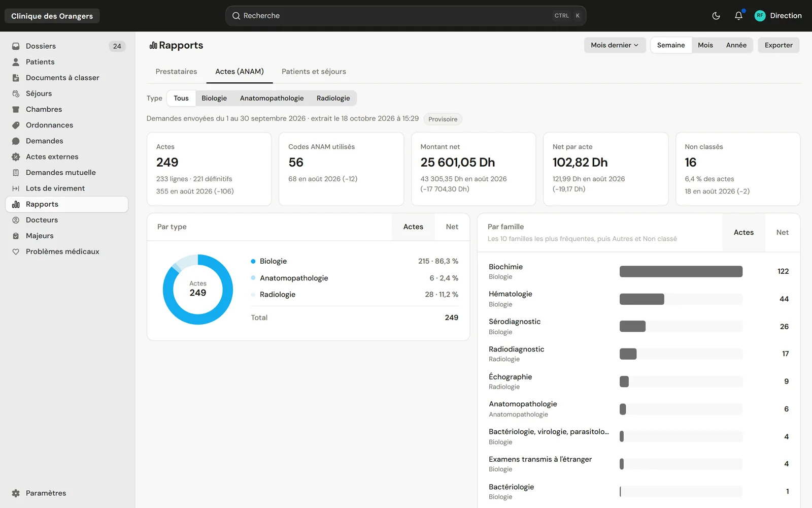Switch to Prestataires tab
The height and width of the screenshot is (508, 812).
coord(176,72)
